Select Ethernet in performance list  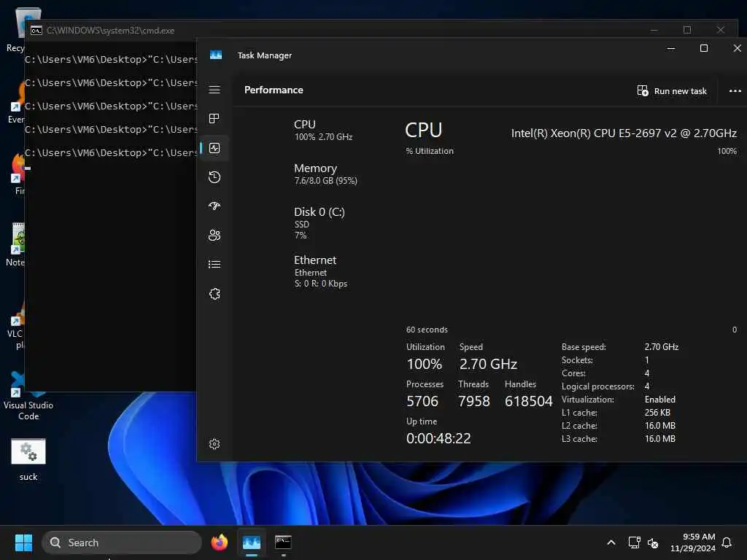pos(320,271)
